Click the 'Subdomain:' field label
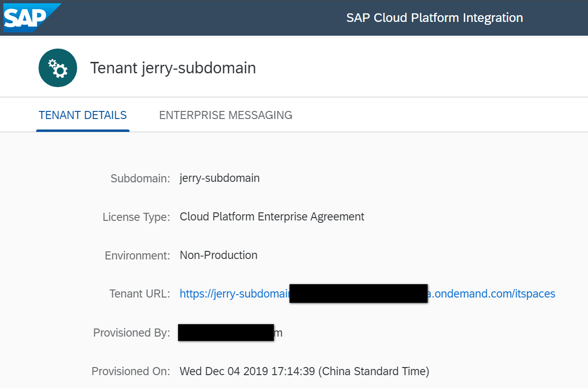 140,179
